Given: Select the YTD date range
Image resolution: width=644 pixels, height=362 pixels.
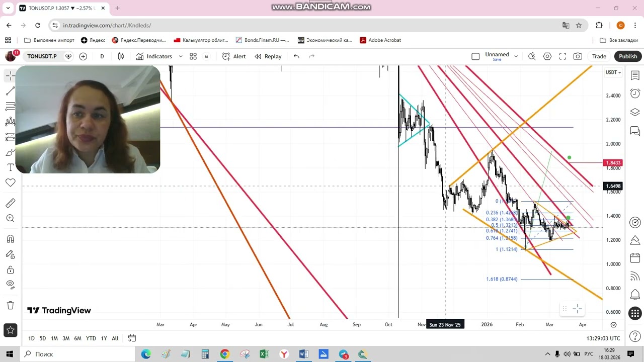Looking at the screenshot, I should (91, 338).
